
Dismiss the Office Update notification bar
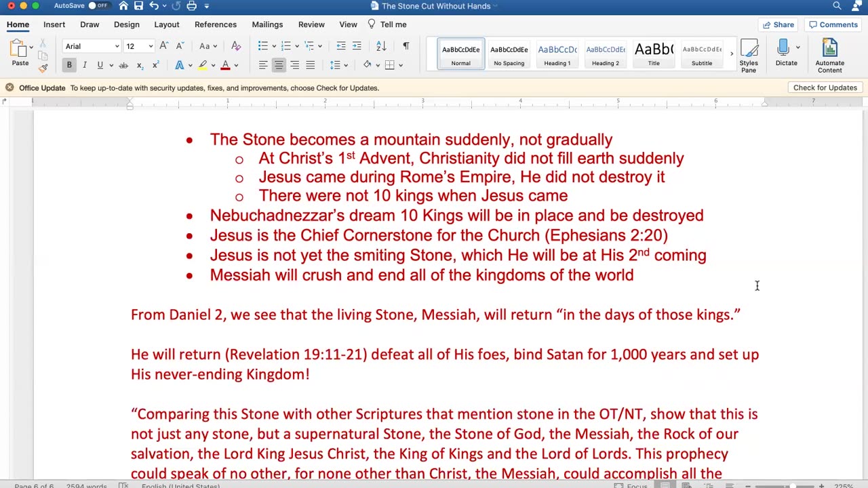click(9, 87)
